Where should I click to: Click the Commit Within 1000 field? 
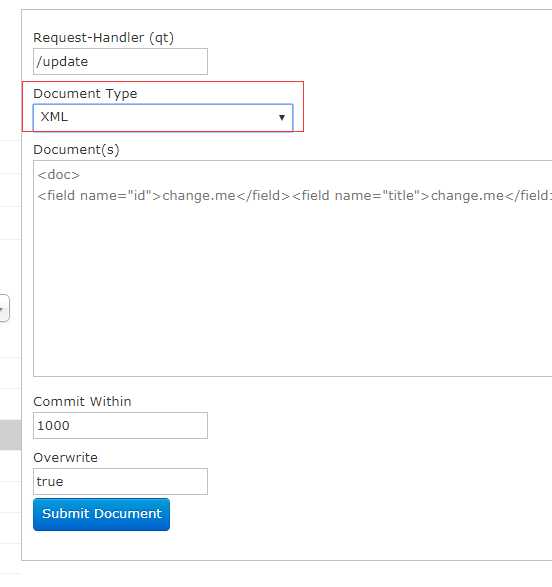[x=120, y=426]
